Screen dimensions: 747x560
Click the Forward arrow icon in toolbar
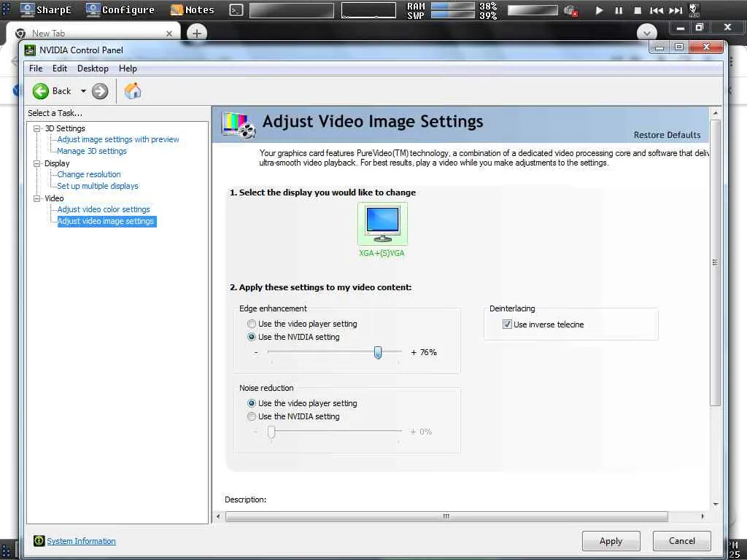pyautogui.click(x=99, y=91)
